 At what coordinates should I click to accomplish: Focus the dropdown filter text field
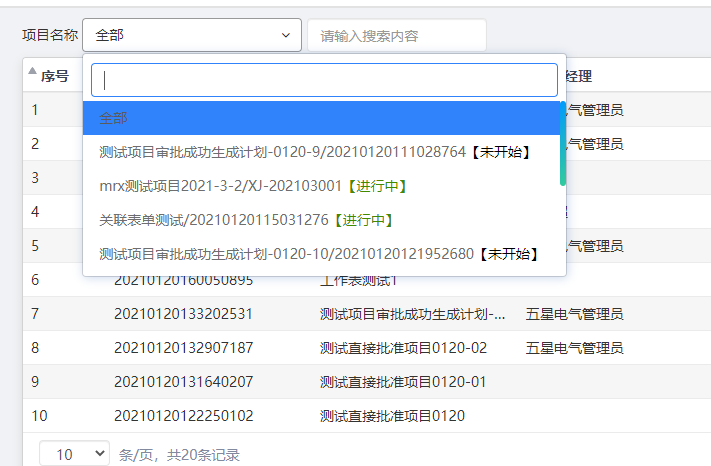[324, 80]
